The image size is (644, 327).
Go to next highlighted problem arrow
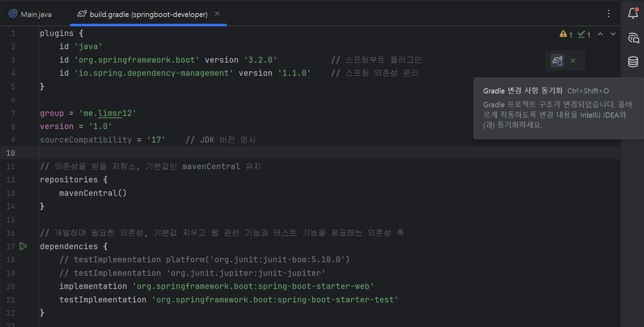pyautogui.click(x=613, y=34)
